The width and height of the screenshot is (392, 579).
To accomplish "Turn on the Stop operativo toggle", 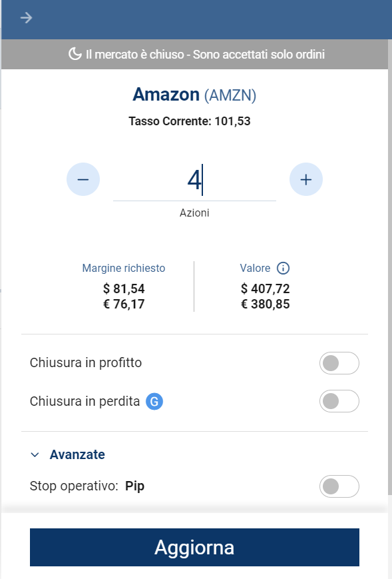I will [x=339, y=486].
